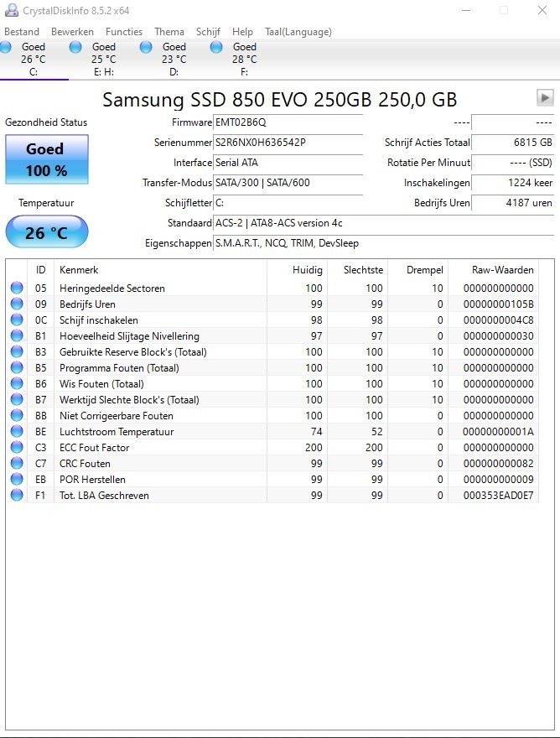Click the Goed 100 % health status button
The height and width of the screenshot is (738, 560).
coord(47,159)
